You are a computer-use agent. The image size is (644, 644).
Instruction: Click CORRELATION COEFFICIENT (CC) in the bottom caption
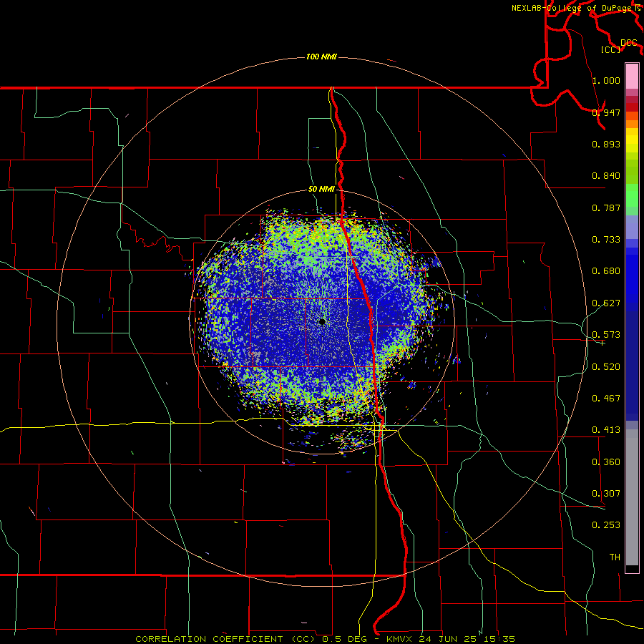click(x=225, y=639)
